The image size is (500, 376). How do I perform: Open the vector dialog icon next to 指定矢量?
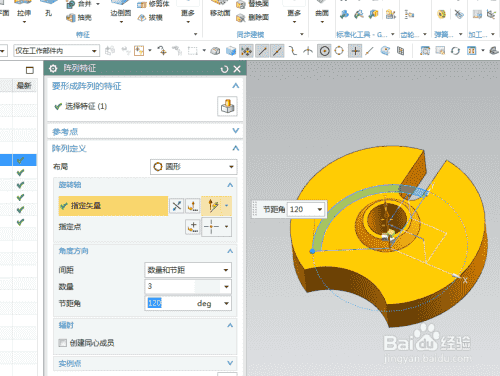click(193, 206)
